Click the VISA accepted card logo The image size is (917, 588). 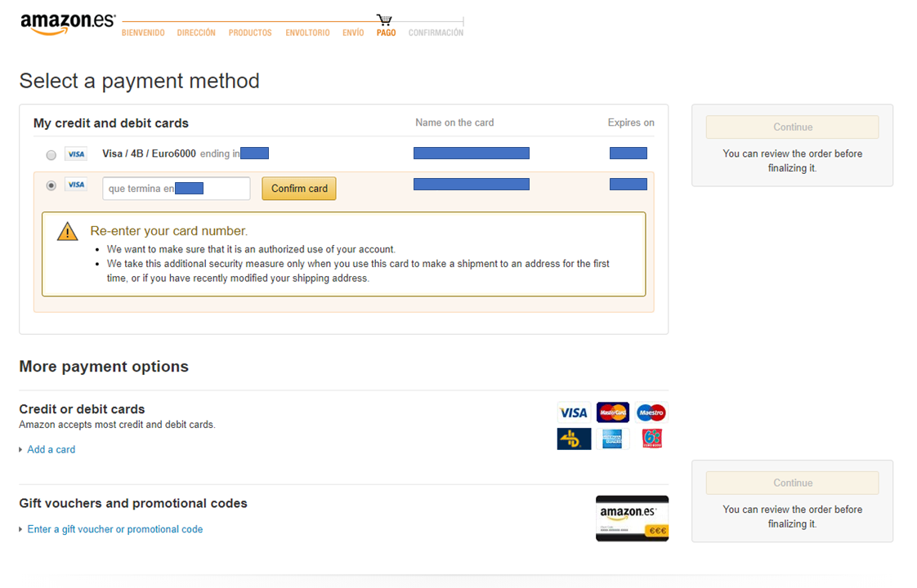coord(573,412)
